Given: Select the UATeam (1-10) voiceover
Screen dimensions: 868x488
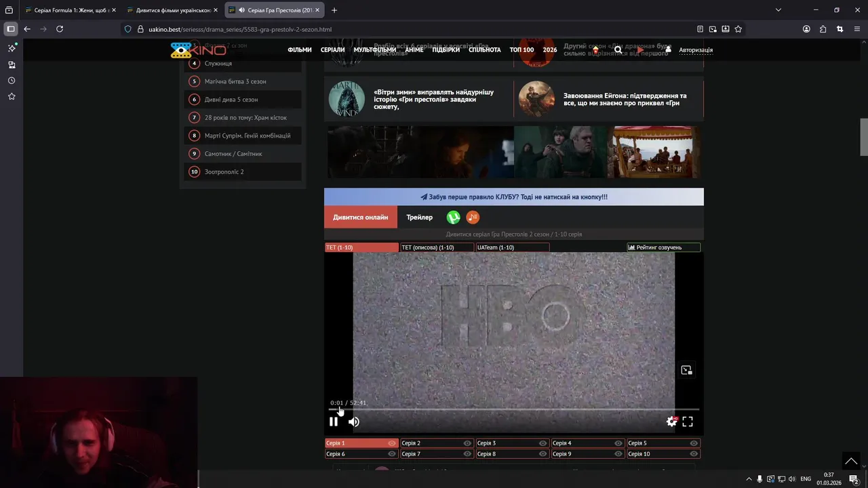Looking at the screenshot, I should (512, 247).
